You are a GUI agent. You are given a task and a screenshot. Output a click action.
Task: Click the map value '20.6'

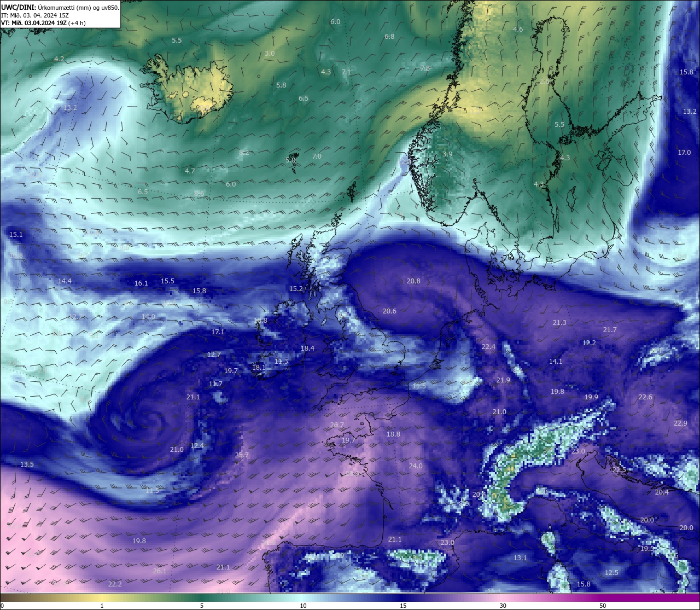(x=389, y=311)
